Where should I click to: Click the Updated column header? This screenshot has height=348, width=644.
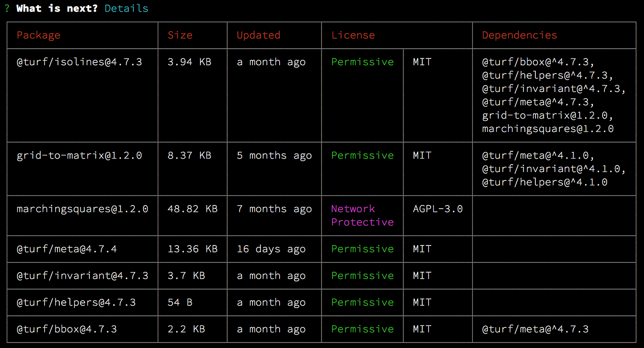pos(259,35)
